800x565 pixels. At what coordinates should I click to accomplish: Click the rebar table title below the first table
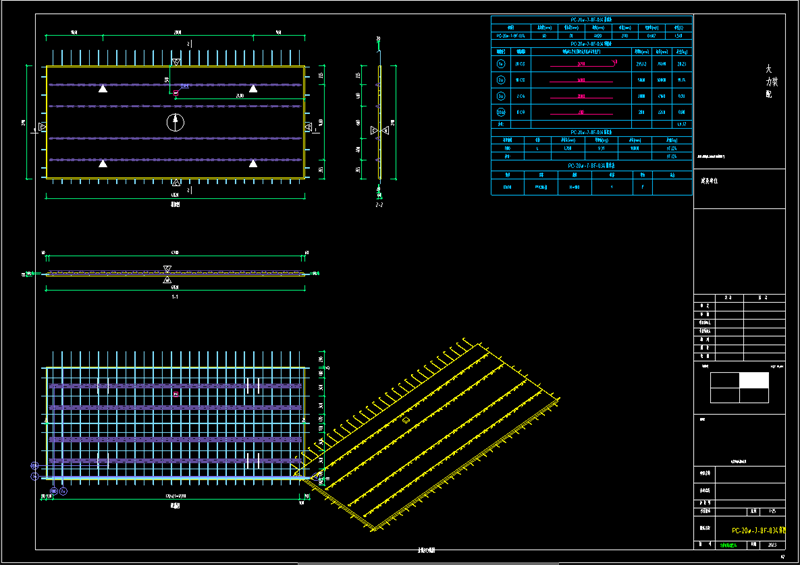pyautogui.click(x=591, y=44)
